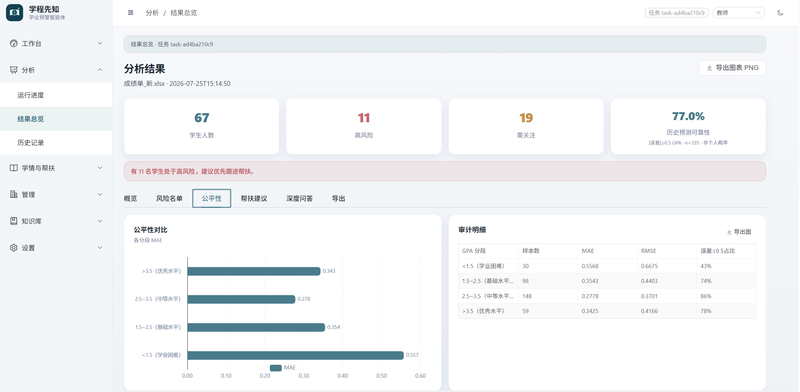
Task: Click the MAE column header
Action: pyautogui.click(x=608, y=251)
